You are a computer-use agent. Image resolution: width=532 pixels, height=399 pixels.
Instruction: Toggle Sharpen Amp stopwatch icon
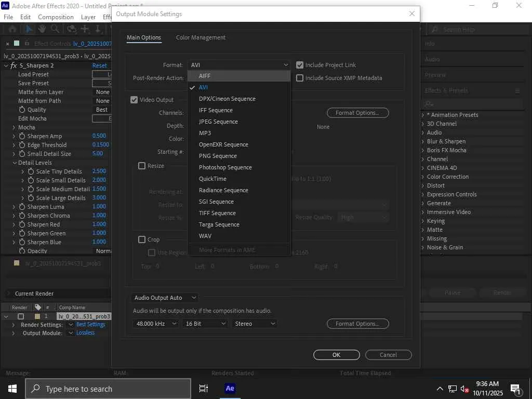pos(22,136)
